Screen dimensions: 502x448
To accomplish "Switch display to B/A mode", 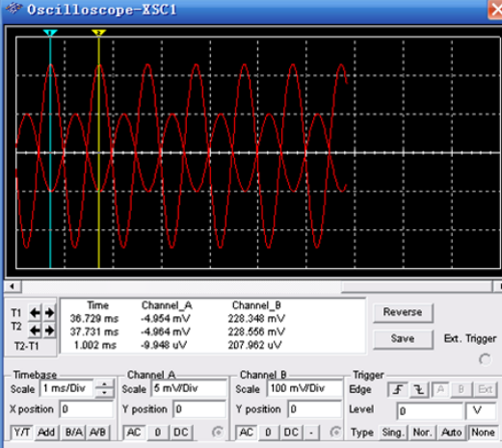I will (73, 433).
